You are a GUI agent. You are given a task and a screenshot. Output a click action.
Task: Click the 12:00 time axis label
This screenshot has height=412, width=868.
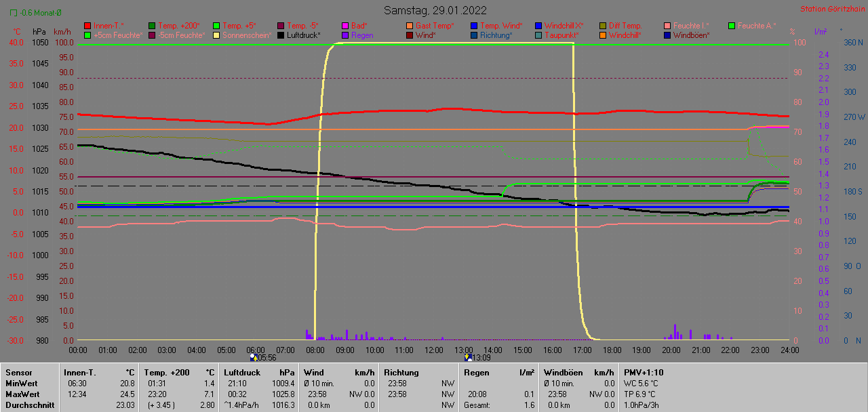pyautogui.click(x=433, y=350)
